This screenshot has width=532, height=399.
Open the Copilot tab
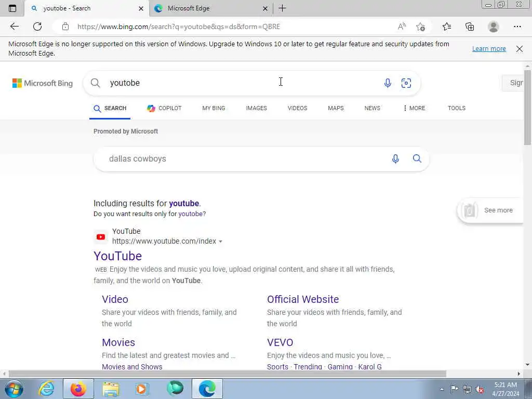pos(164,108)
